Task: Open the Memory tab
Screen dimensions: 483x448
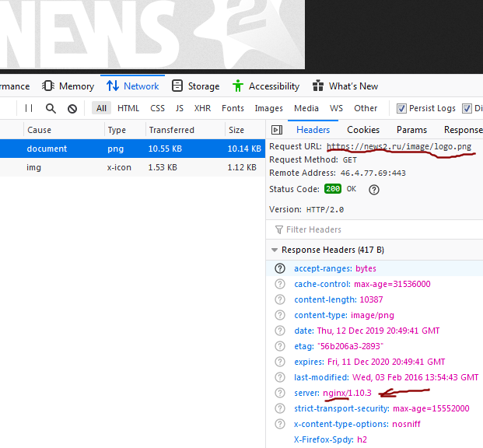Action: pyautogui.click(x=68, y=86)
